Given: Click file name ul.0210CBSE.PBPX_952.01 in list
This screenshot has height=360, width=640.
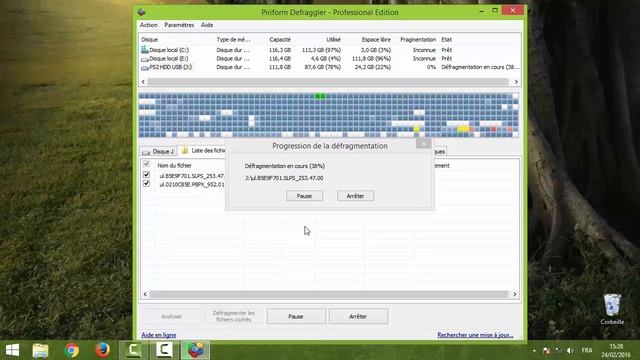Looking at the screenshot, I should [x=192, y=184].
